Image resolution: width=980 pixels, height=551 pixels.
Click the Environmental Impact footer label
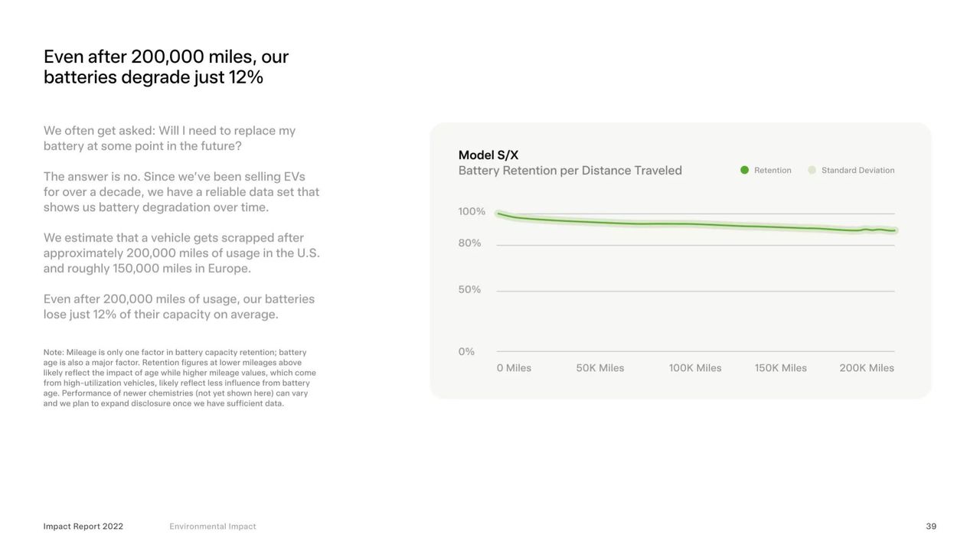pyautogui.click(x=213, y=527)
